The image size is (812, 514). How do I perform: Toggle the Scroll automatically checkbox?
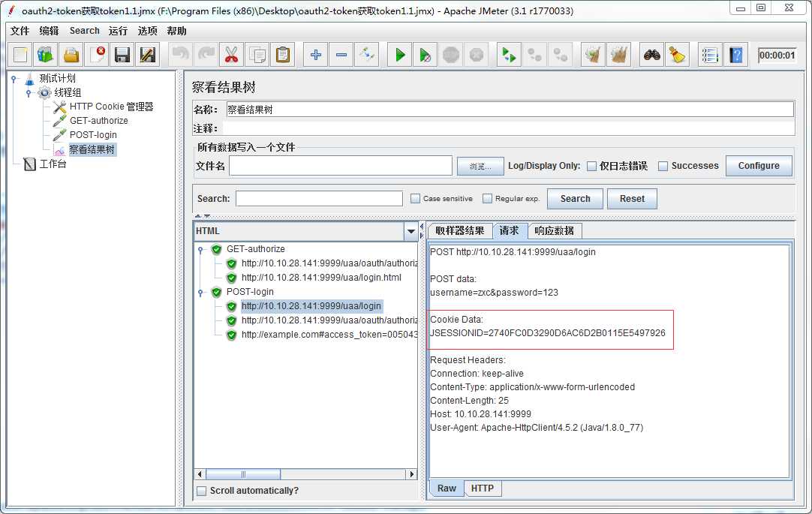pos(202,491)
